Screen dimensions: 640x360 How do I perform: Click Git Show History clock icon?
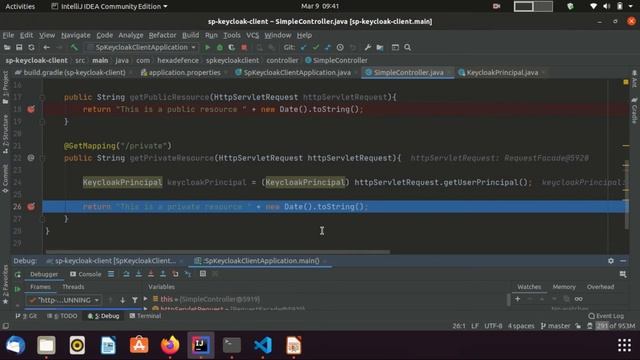point(340,47)
